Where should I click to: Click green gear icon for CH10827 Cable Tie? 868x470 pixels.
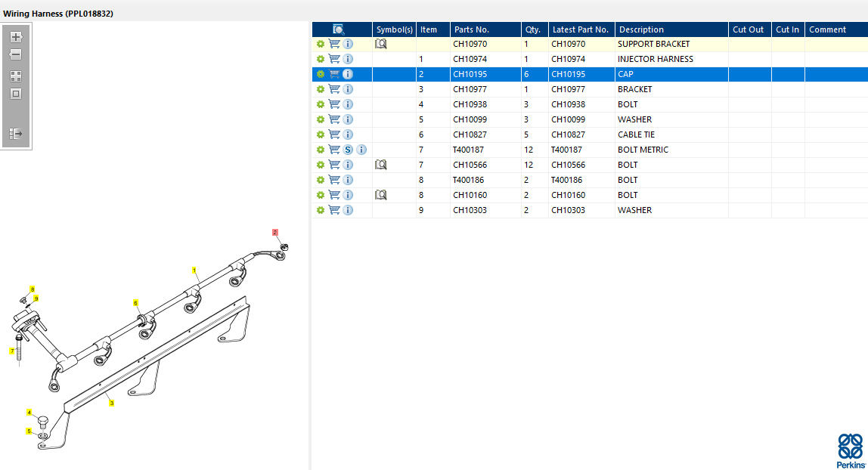pyautogui.click(x=321, y=135)
